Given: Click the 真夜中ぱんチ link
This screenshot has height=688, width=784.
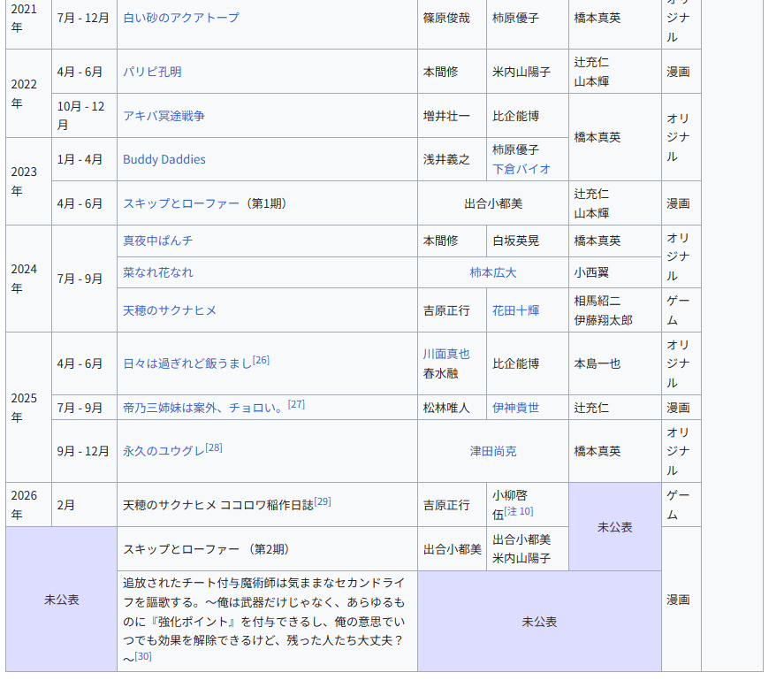Looking at the screenshot, I should pyautogui.click(x=157, y=241).
